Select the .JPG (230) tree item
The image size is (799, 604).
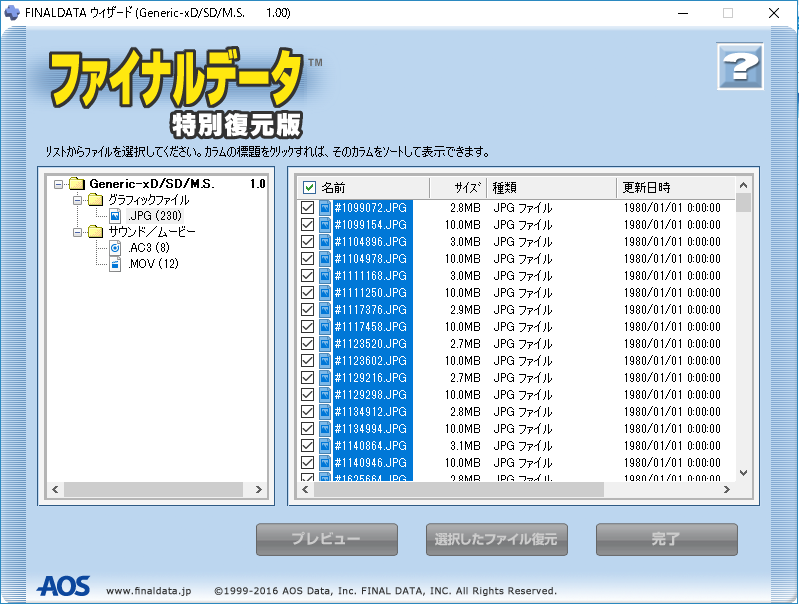(x=155, y=216)
